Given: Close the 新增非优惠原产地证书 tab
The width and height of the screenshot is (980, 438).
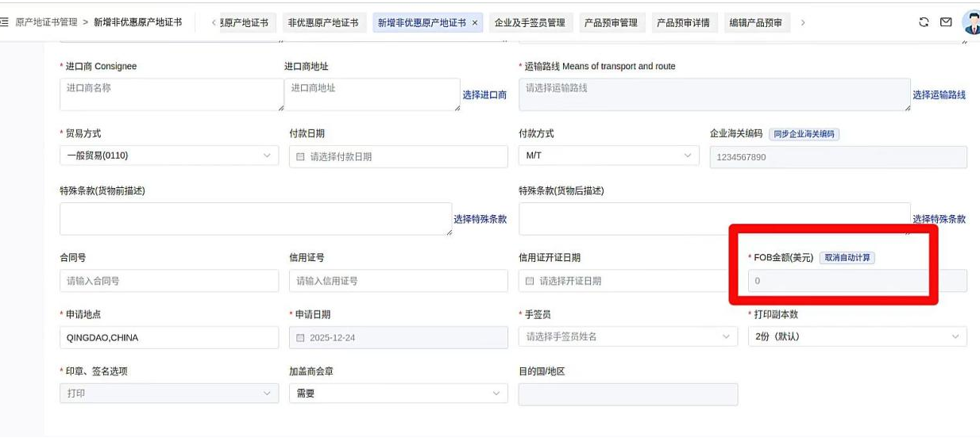Looking at the screenshot, I should (475, 23).
